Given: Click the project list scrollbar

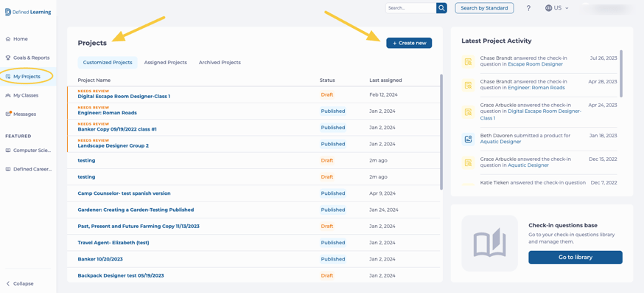Looking at the screenshot, I should [441, 131].
